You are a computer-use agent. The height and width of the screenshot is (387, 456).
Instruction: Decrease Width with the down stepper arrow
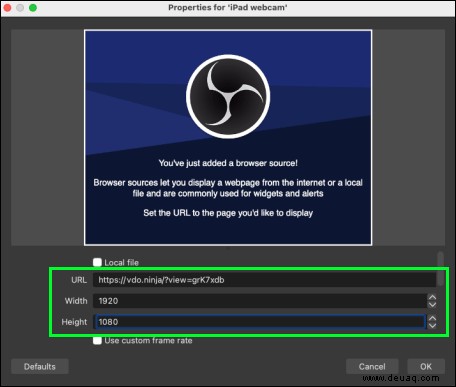(432, 304)
